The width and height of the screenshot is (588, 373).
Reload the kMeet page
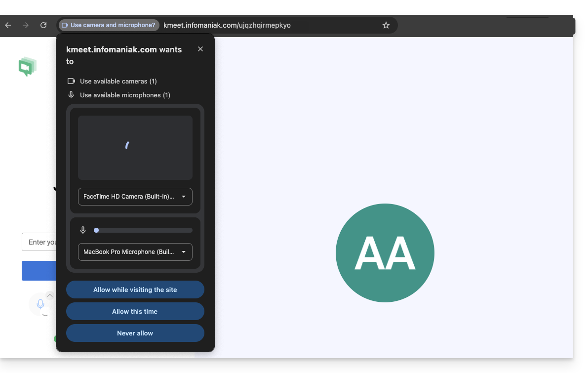pyautogui.click(x=43, y=25)
